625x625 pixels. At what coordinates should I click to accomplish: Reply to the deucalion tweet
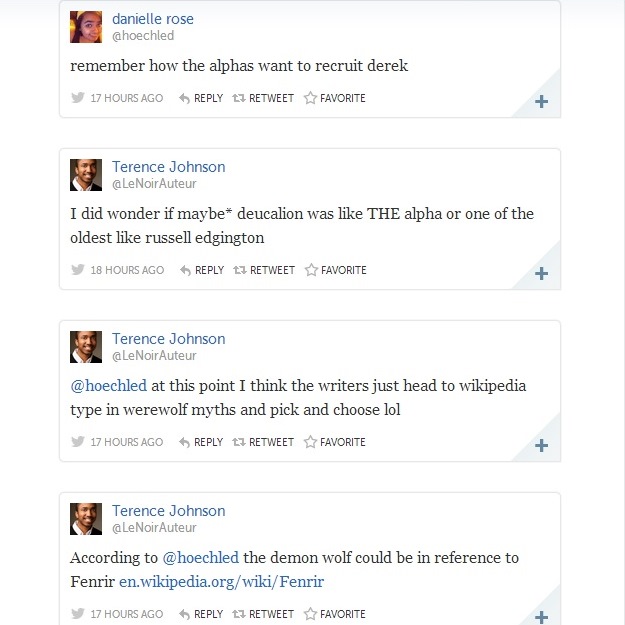[x=201, y=270]
